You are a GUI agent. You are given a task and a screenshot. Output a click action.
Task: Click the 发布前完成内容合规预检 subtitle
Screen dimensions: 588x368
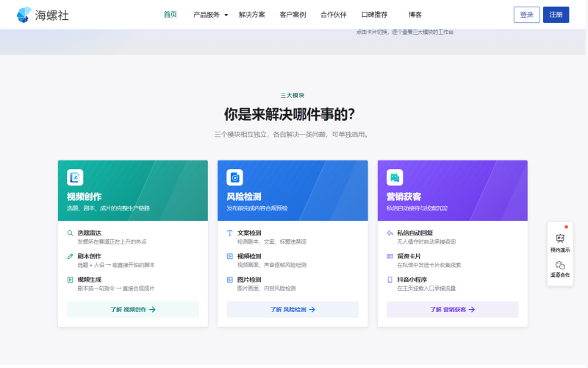257,208
